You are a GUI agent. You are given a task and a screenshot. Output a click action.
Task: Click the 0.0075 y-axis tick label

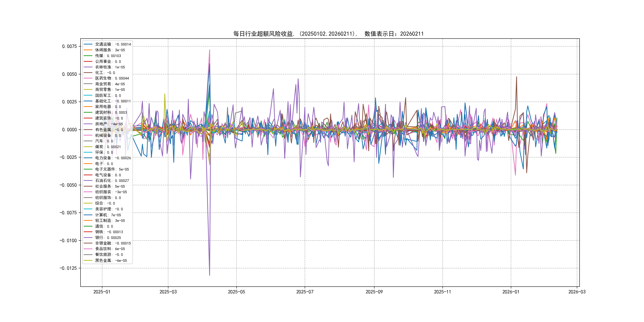tap(70, 47)
